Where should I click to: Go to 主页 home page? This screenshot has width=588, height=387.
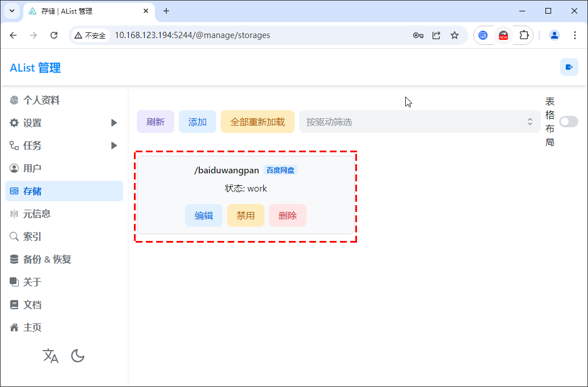pyautogui.click(x=64, y=327)
